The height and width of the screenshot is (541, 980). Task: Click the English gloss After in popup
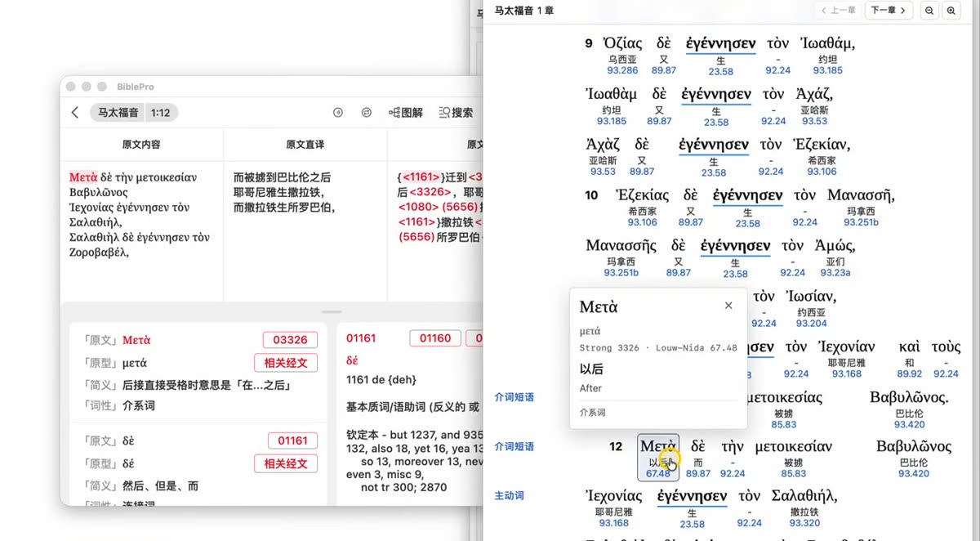(x=590, y=388)
